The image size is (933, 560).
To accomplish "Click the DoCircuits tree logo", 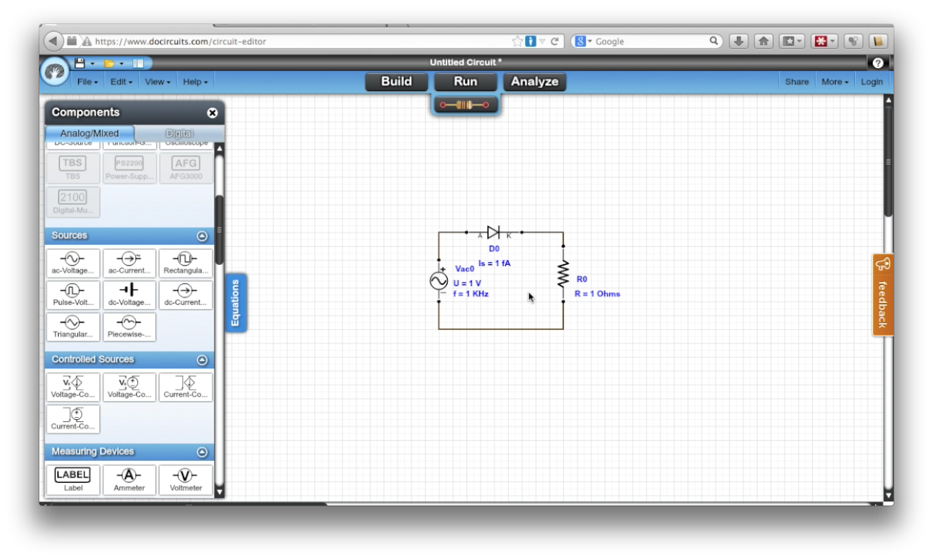I will coord(55,72).
